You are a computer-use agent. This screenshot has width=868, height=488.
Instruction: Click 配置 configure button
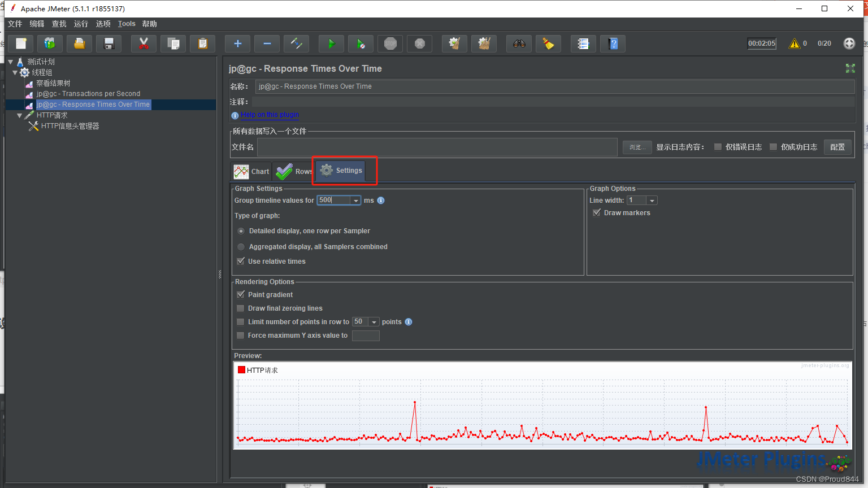tap(837, 147)
